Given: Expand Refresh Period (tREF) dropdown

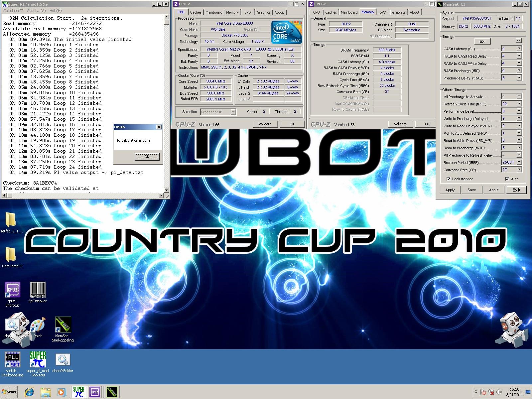Looking at the screenshot, I should coord(519,162).
